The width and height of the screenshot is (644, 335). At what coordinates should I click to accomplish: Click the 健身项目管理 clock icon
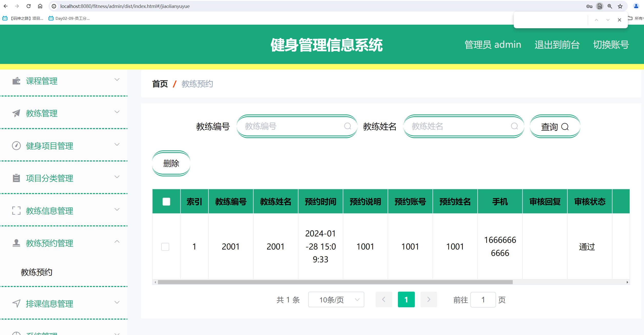click(x=16, y=146)
